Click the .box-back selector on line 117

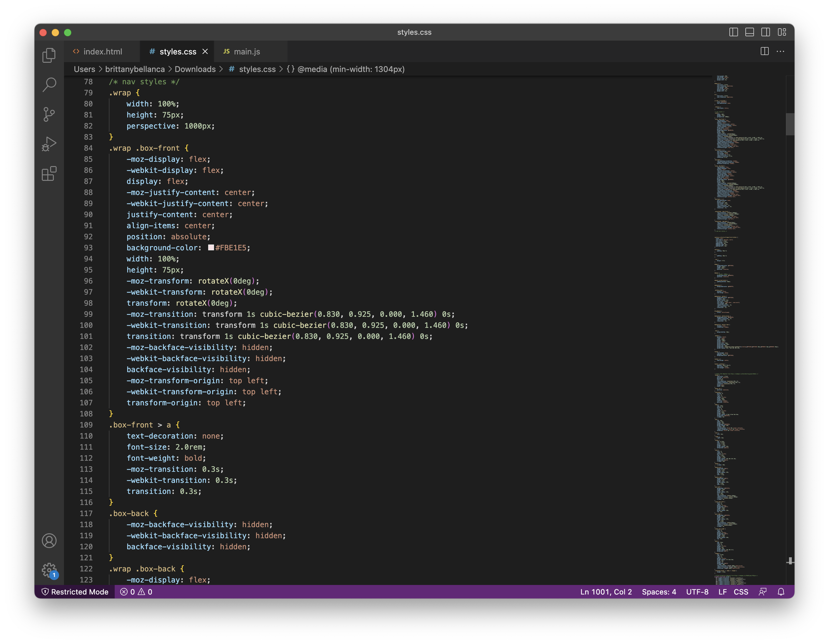[x=129, y=513]
